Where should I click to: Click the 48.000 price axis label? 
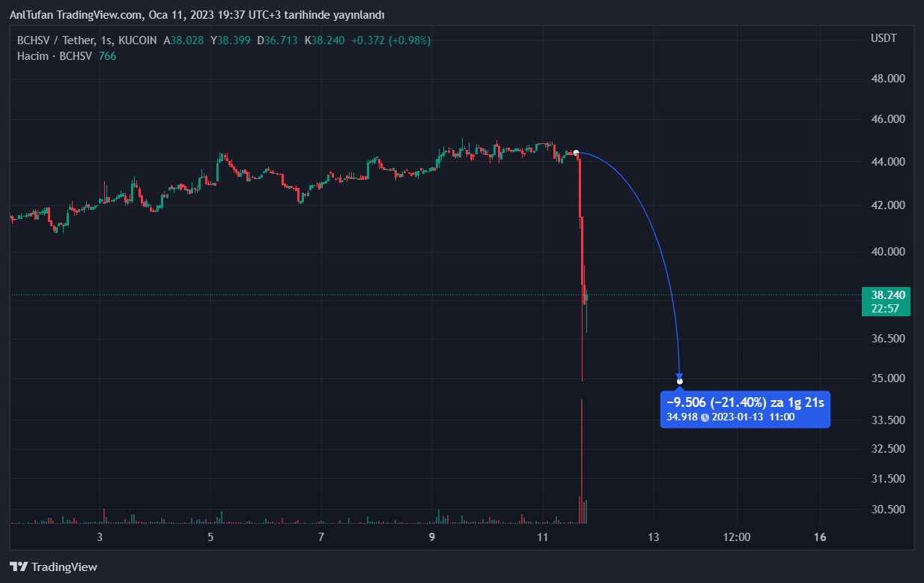[x=888, y=79]
